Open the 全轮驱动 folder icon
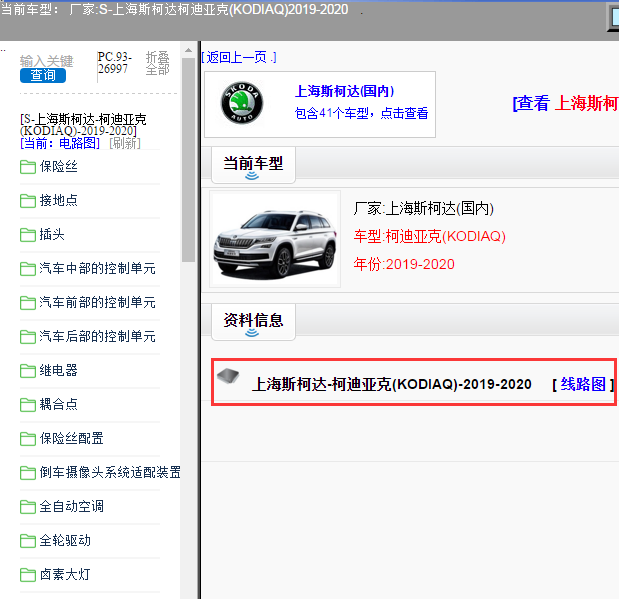The height and width of the screenshot is (599, 619). pos(28,541)
